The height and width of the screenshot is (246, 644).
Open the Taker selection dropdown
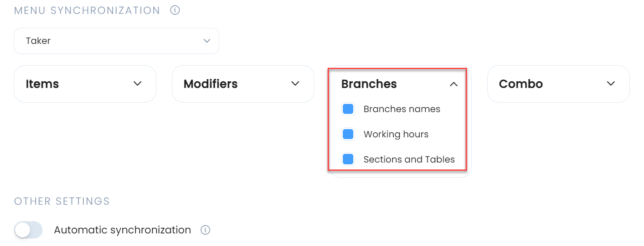[x=116, y=41]
